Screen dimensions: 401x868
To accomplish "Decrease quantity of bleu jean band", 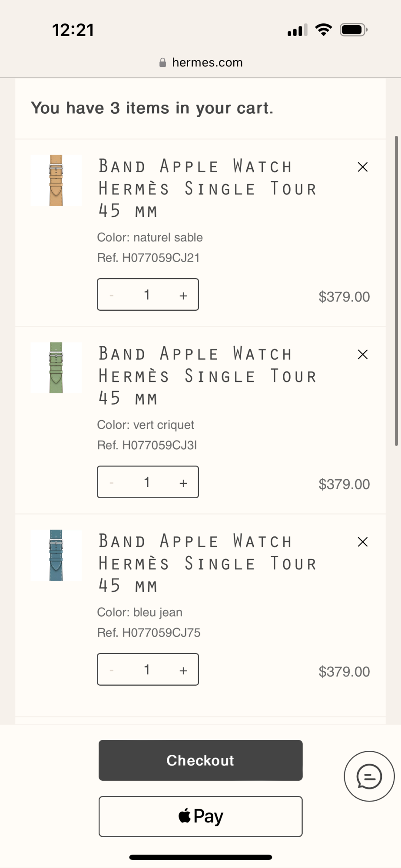I will click(112, 671).
